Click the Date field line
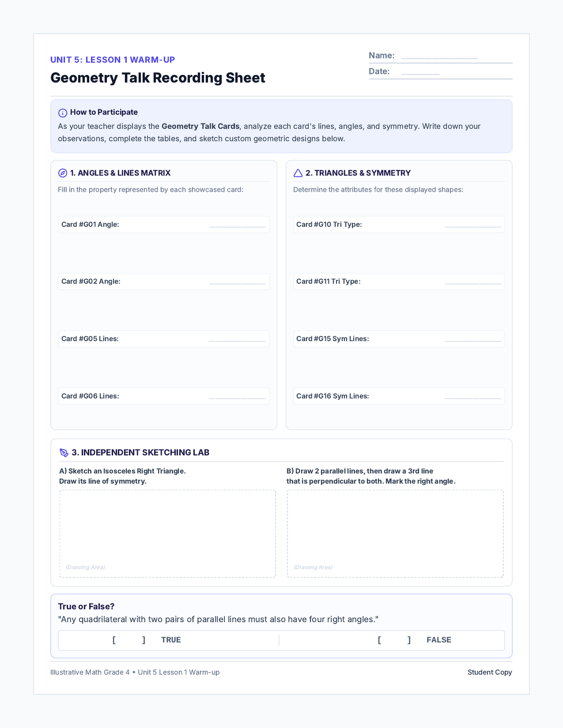 (x=420, y=72)
